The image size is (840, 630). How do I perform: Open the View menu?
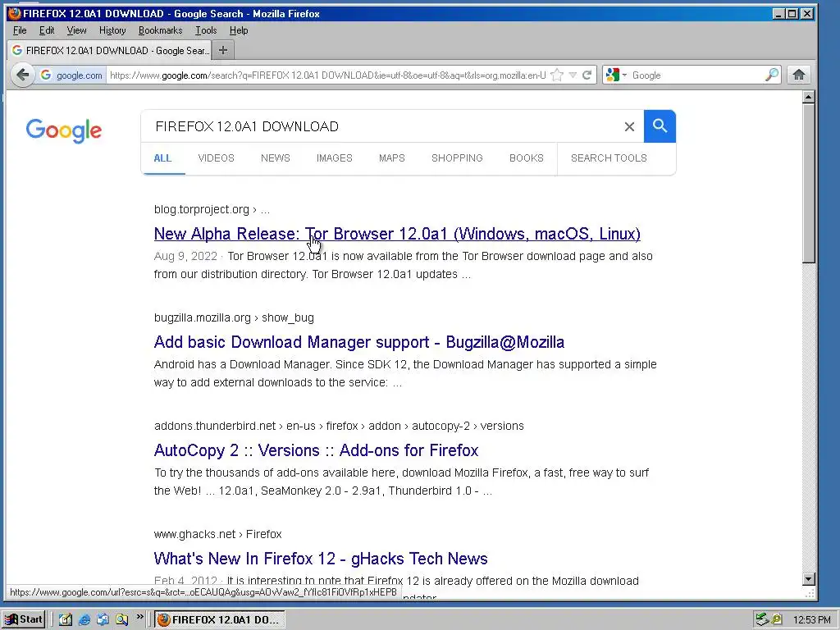76,30
